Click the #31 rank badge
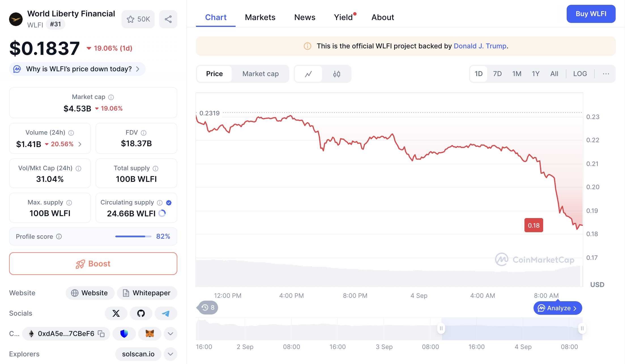Screen dimensions: 625x364 (x=56, y=24)
